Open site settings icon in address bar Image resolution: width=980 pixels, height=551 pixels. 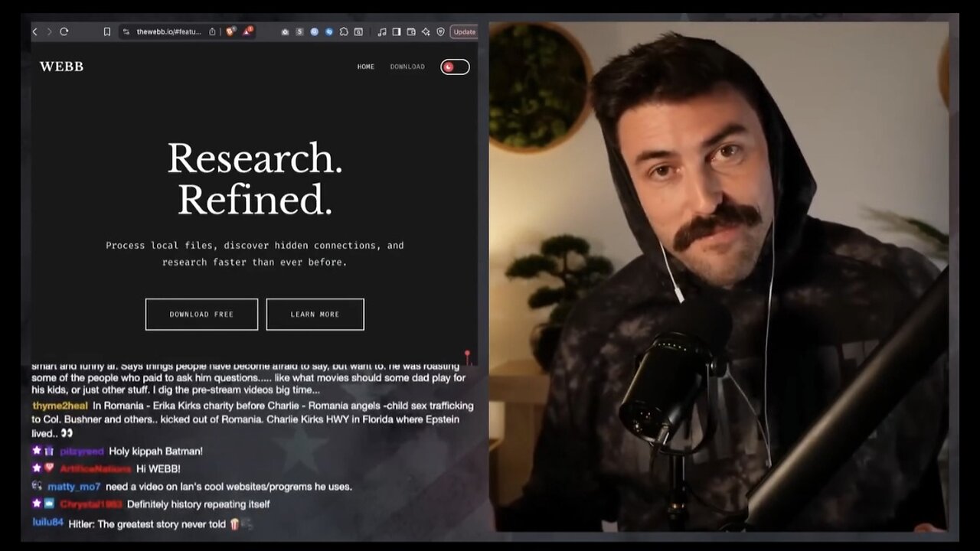tap(126, 31)
